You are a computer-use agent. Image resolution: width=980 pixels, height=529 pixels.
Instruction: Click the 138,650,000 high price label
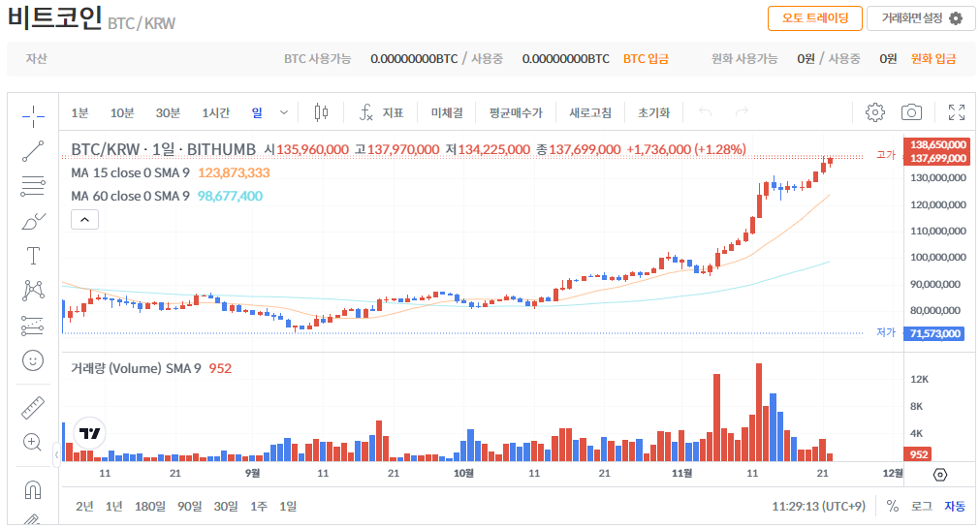click(938, 144)
